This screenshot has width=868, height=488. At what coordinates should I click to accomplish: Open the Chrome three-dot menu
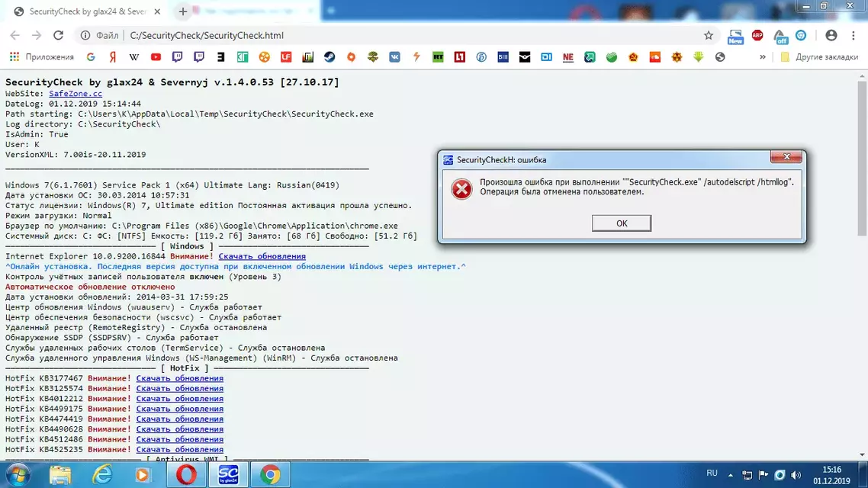[853, 35]
